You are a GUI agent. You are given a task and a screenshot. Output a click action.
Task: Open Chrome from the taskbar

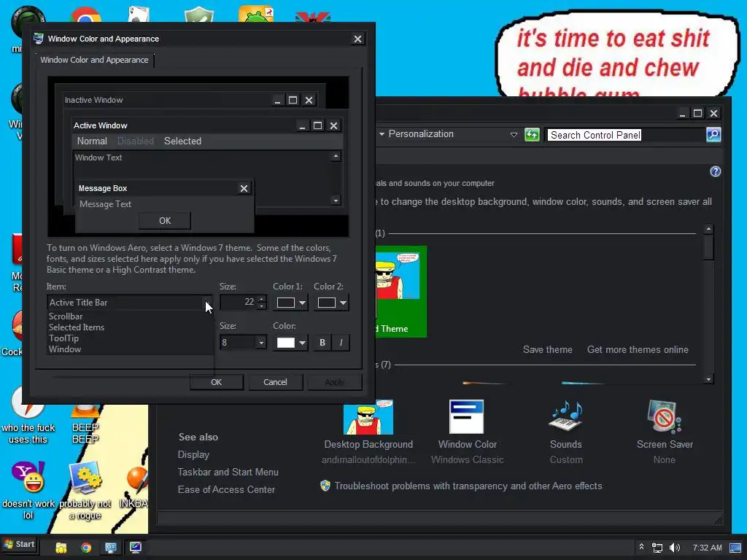tap(86, 548)
